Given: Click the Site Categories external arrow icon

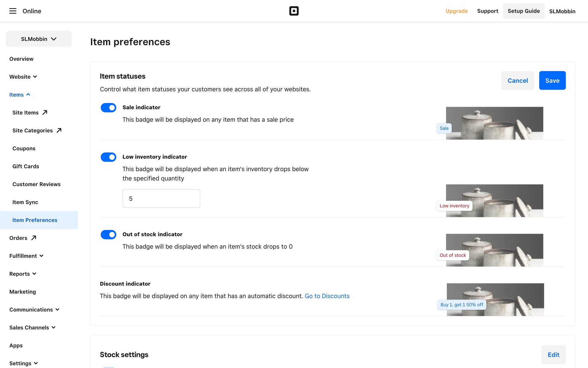Looking at the screenshot, I should pos(59,130).
